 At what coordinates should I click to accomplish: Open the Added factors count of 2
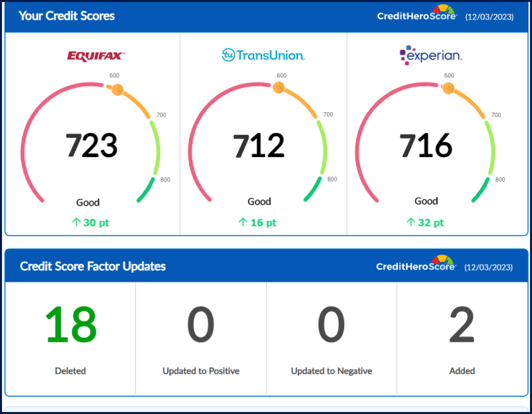[462, 325]
